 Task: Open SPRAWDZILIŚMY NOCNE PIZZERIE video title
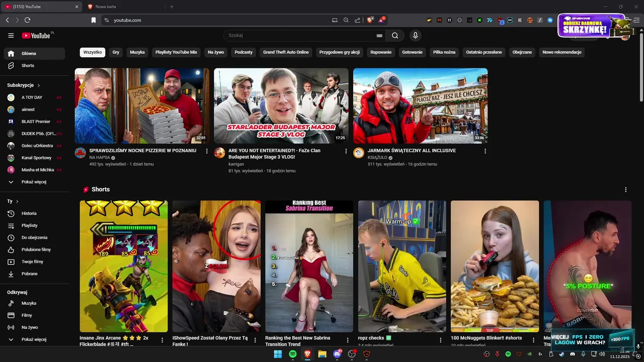point(143,150)
